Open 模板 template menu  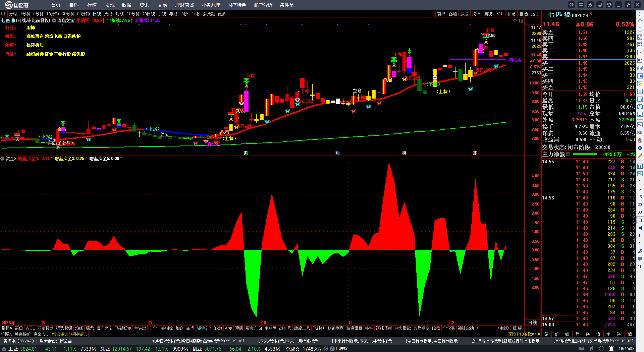pos(517,328)
